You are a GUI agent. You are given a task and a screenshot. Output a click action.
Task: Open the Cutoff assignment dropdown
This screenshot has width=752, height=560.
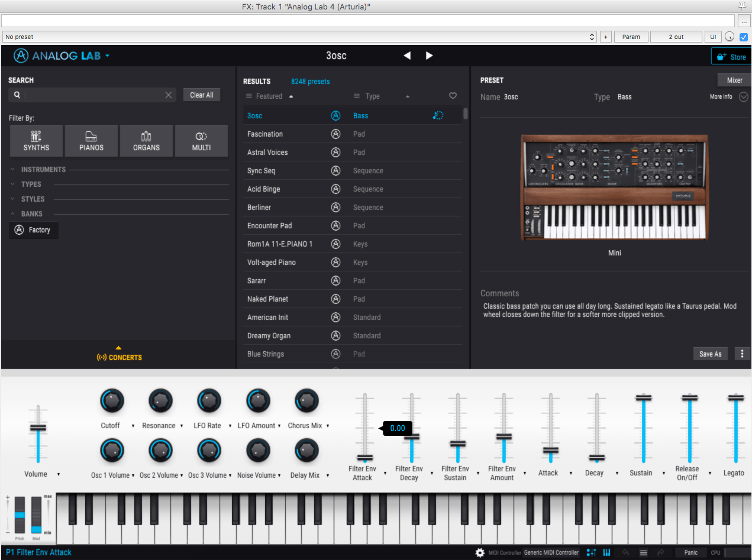(133, 426)
